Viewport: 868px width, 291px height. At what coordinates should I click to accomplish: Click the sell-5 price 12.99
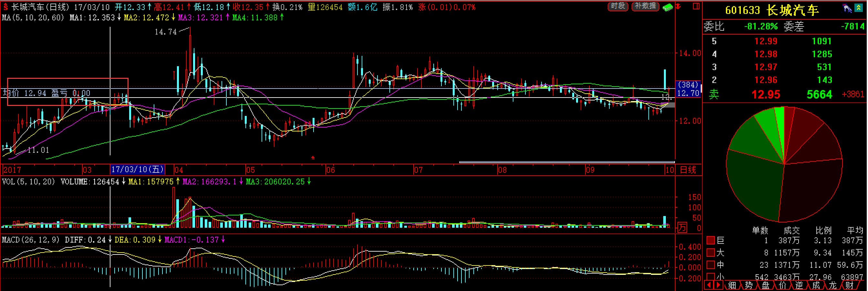(x=766, y=41)
